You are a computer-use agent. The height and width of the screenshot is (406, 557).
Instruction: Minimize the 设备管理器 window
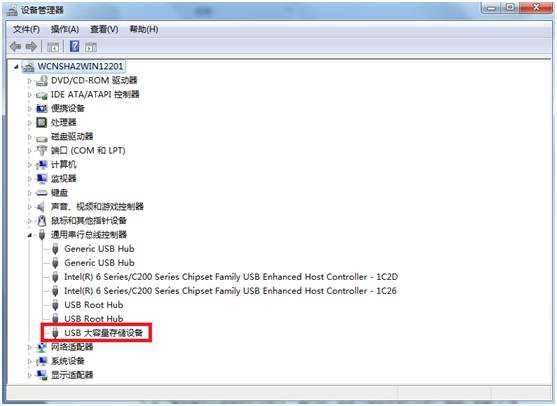[x=491, y=7]
